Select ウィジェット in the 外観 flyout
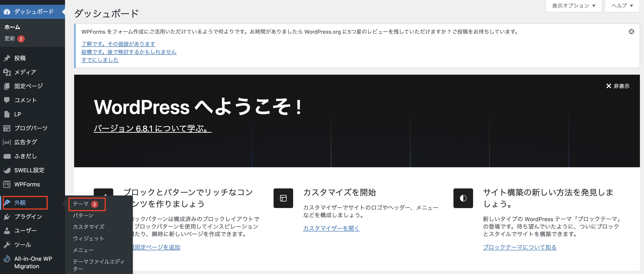The image size is (644, 274). click(x=88, y=238)
